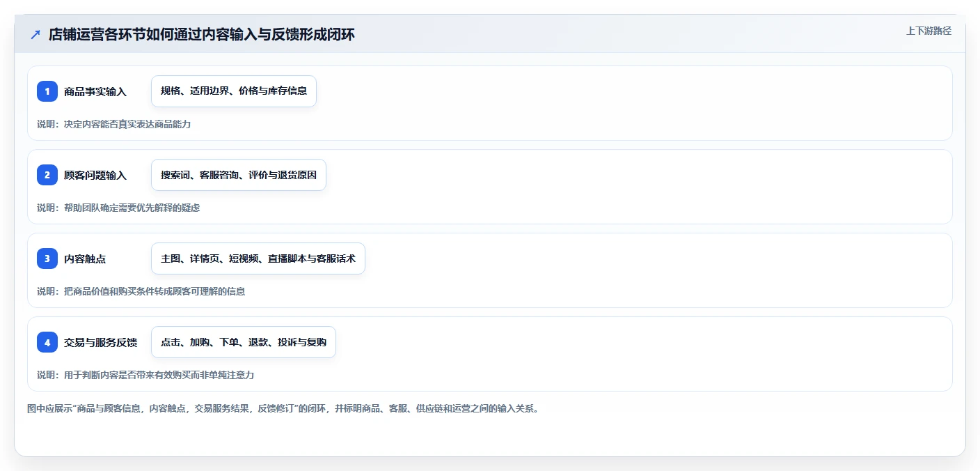Screen dimensions: 980x471
Task: Click the arrow icon beside the title
Action: click(x=35, y=35)
